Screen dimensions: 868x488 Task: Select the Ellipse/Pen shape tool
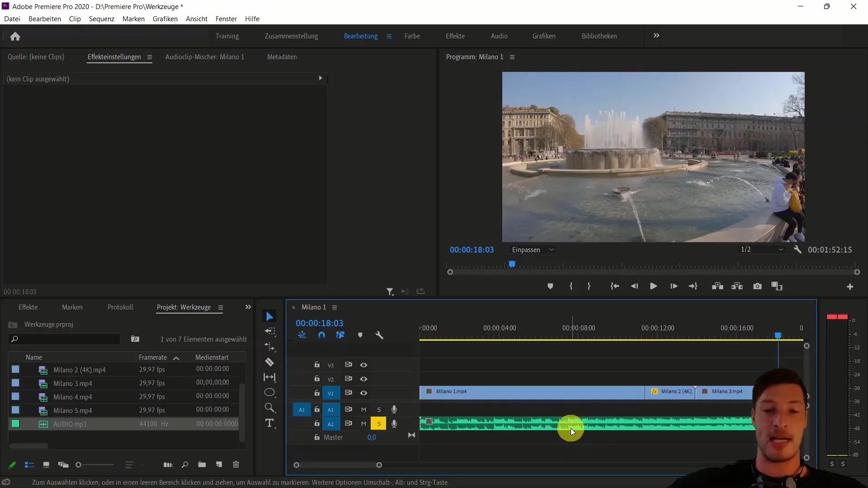tap(270, 392)
